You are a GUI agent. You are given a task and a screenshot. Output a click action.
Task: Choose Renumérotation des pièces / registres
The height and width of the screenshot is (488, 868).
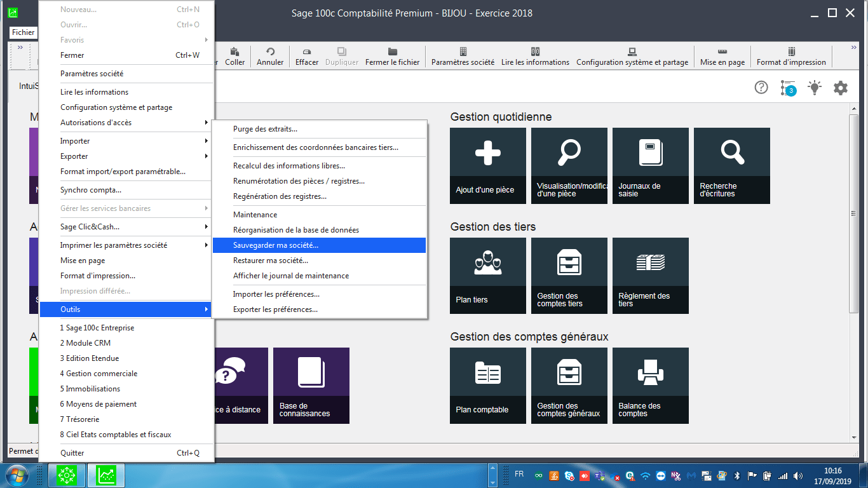tap(319, 181)
